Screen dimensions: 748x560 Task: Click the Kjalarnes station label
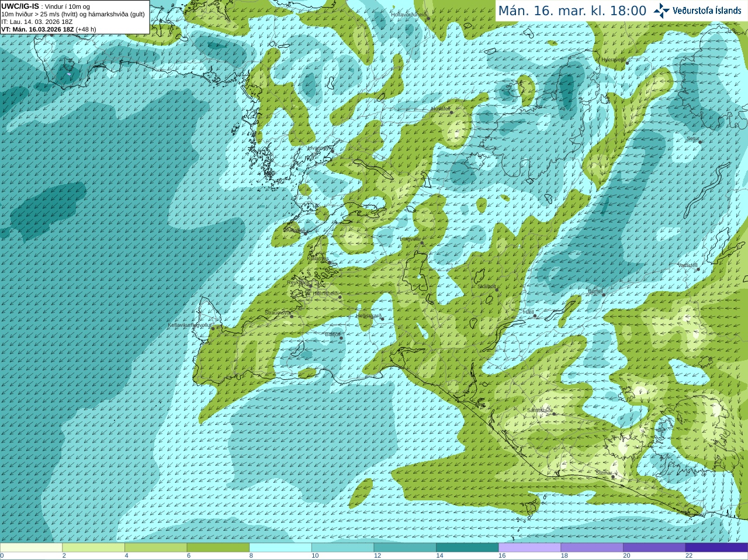pos(318,258)
